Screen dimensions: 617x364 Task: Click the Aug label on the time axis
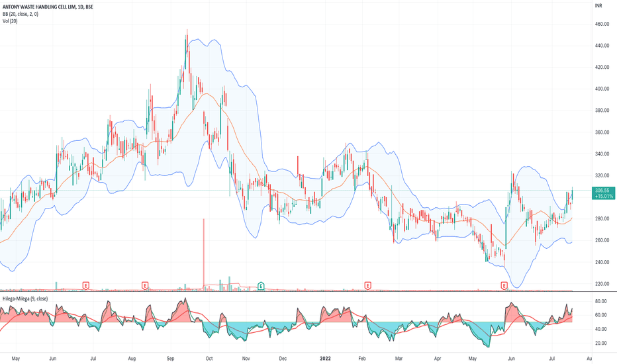(x=132, y=359)
